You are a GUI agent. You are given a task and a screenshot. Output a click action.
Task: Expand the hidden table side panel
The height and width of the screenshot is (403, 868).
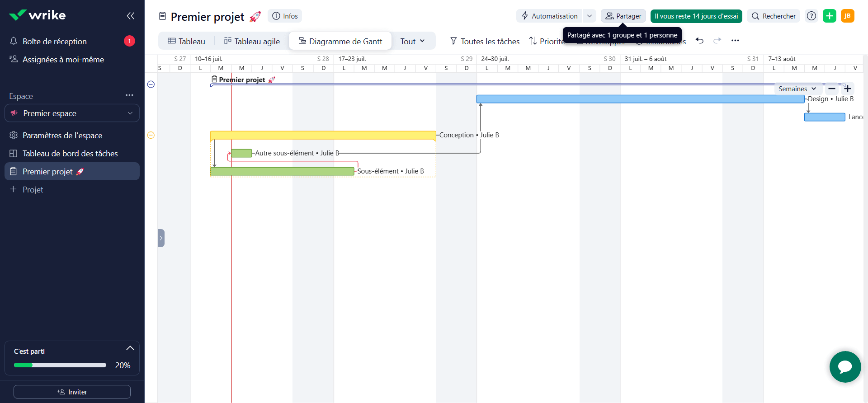pyautogui.click(x=161, y=238)
